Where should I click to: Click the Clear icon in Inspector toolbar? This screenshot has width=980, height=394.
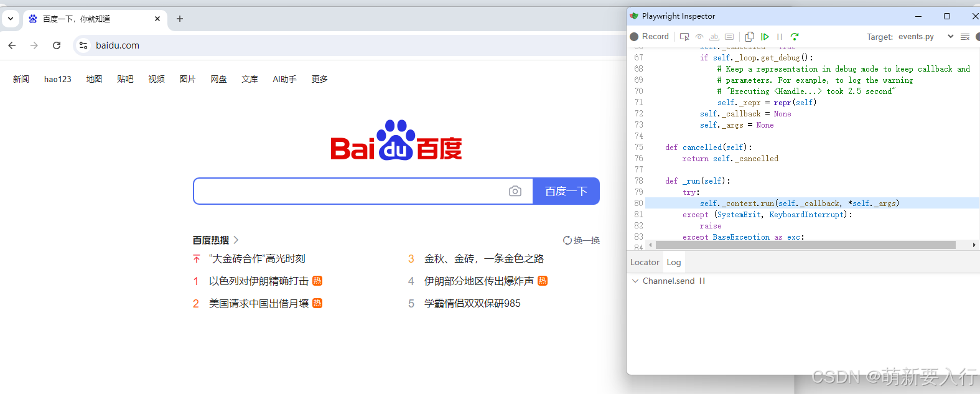click(965, 37)
